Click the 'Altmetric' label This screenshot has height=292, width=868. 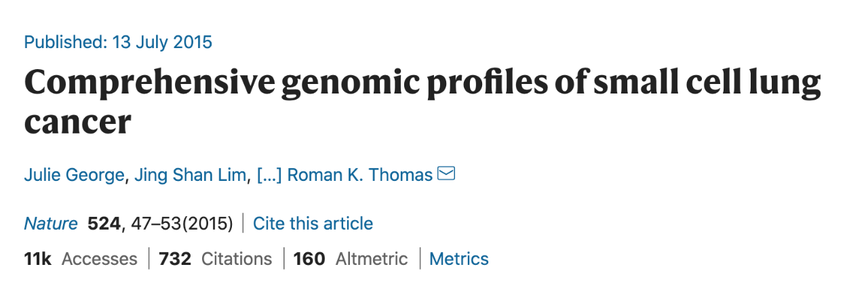pyautogui.click(x=372, y=259)
